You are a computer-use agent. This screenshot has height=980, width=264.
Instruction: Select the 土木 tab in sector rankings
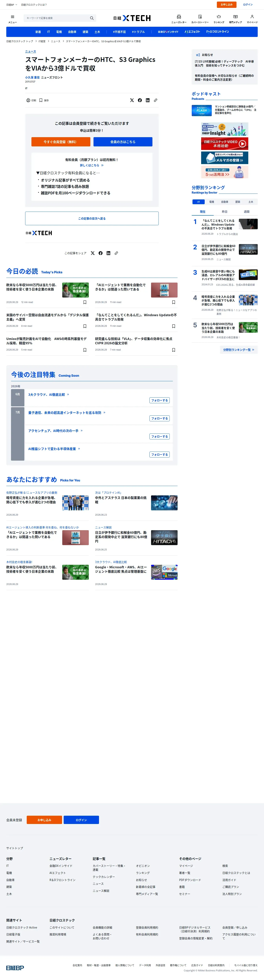pyautogui.click(x=251, y=202)
